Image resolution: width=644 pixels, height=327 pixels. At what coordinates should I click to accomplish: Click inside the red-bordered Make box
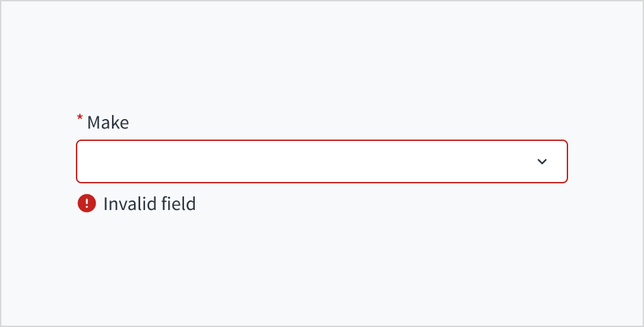(308, 161)
